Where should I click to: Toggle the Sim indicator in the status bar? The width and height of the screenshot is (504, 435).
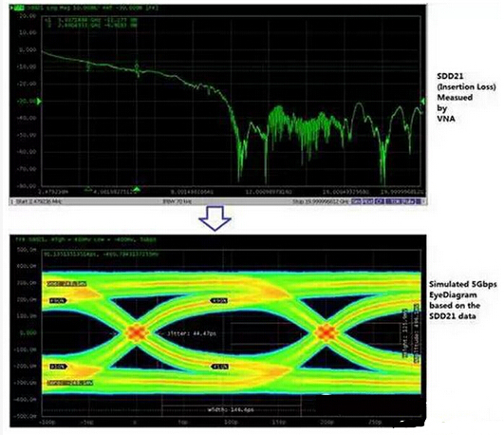click(x=356, y=201)
